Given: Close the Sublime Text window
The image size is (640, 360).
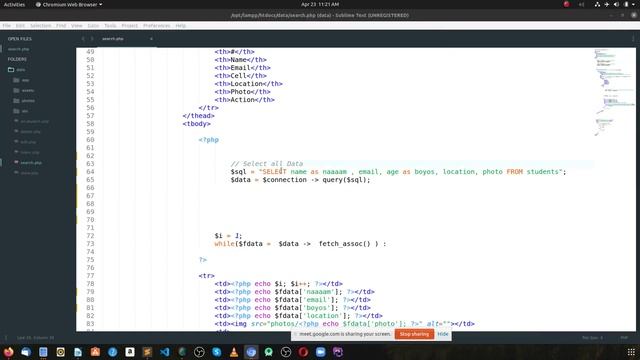Looking at the screenshot, I should (x=634, y=15).
